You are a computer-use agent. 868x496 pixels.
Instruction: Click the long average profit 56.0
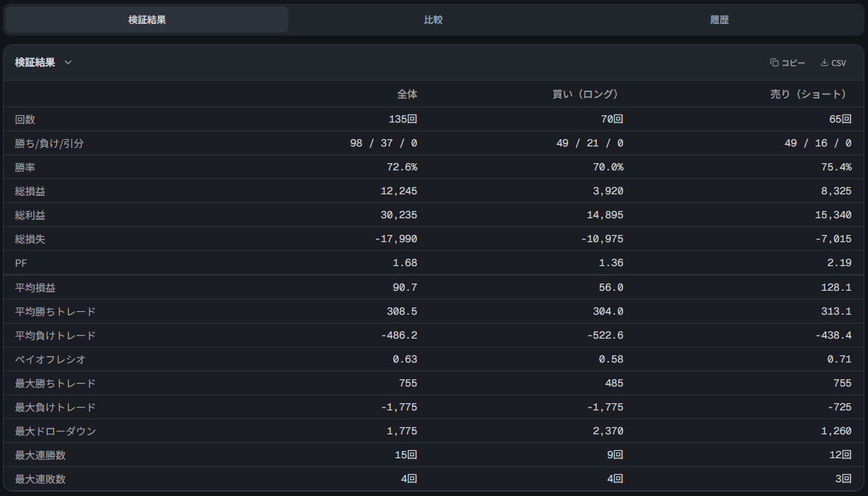[x=611, y=288]
